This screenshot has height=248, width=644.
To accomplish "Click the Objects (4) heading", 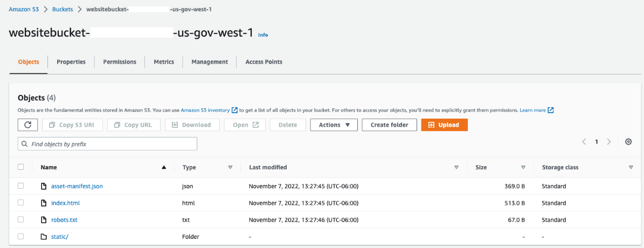I will pos(37,98).
